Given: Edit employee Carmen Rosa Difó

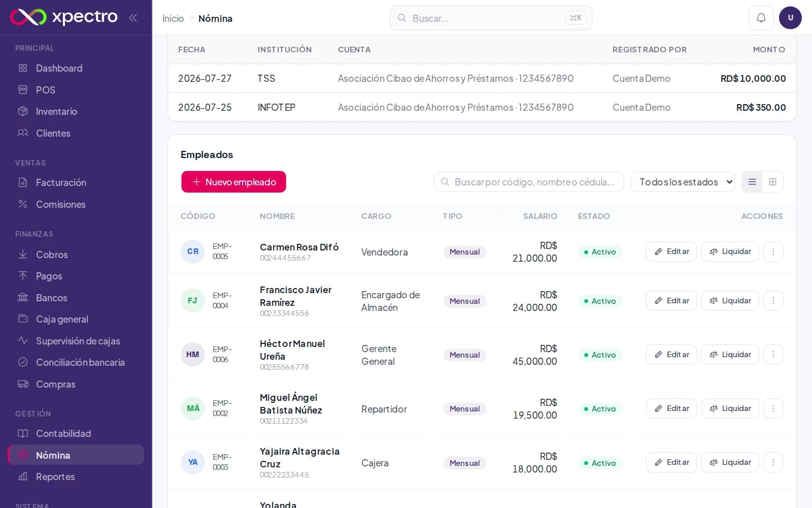Looking at the screenshot, I should tap(671, 251).
